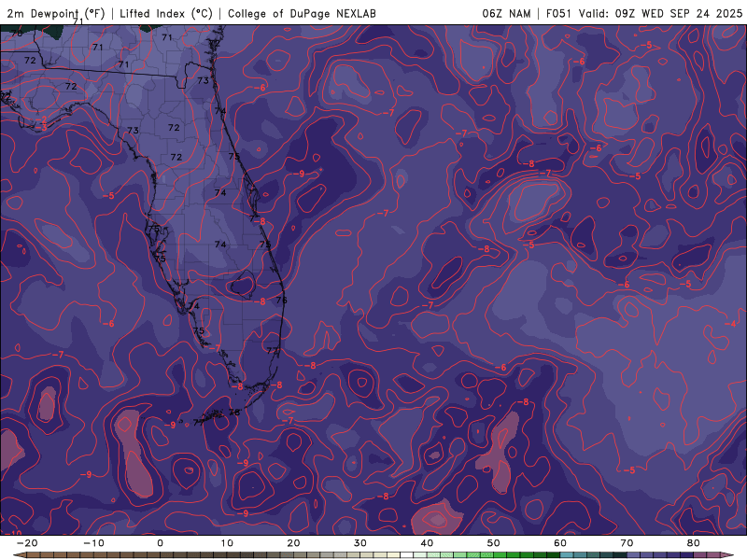The height and width of the screenshot is (560, 747).
Task: Click the -4 lifted index contour label
Action: click(x=730, y=324)
